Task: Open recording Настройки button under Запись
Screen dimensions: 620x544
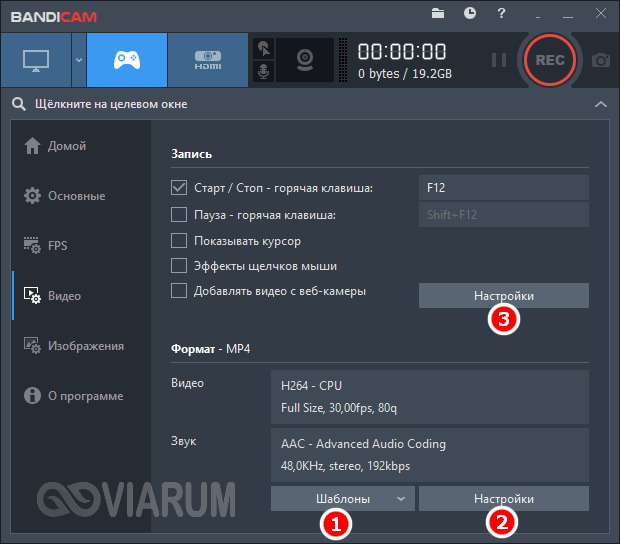Action: (504, 296)
